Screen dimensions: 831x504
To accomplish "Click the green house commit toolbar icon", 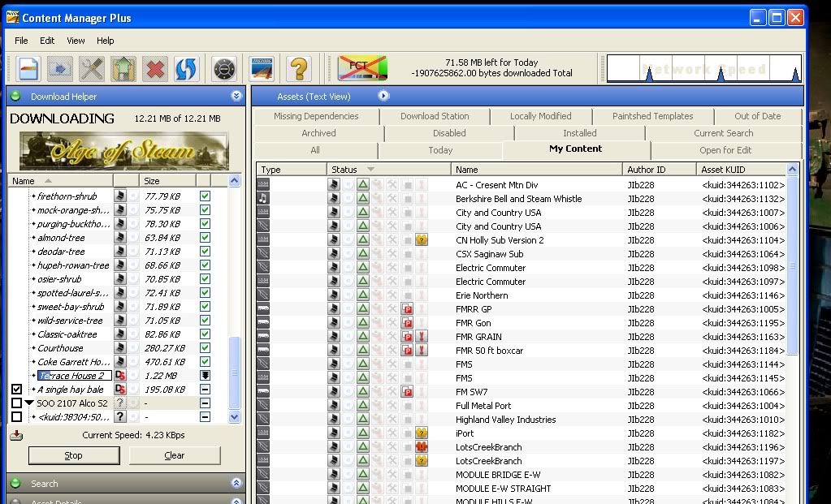I will coord(123,69).
